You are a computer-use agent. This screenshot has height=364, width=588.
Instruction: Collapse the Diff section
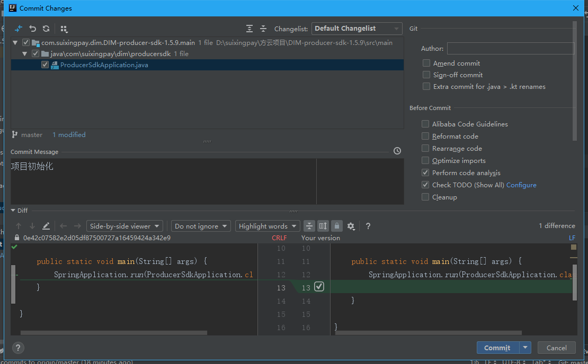13,211
